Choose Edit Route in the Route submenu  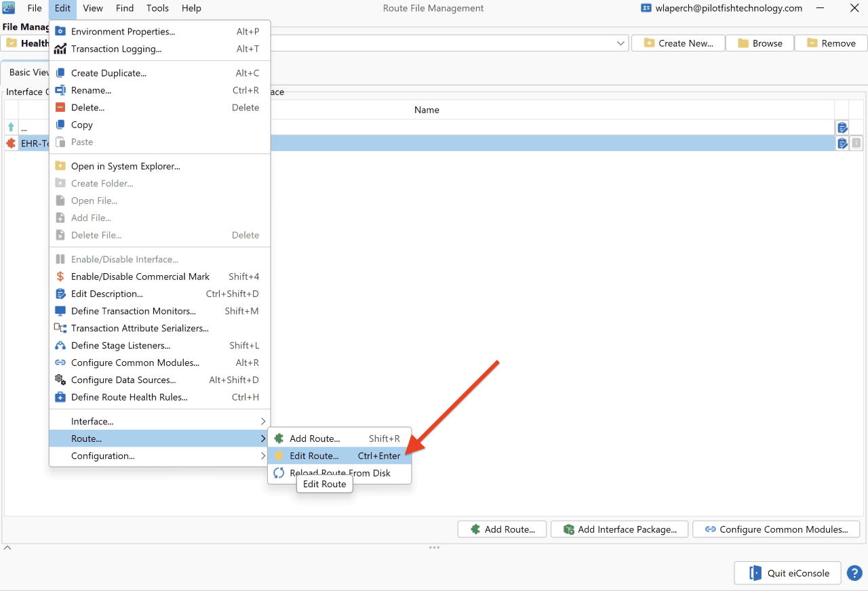[340, 456]
